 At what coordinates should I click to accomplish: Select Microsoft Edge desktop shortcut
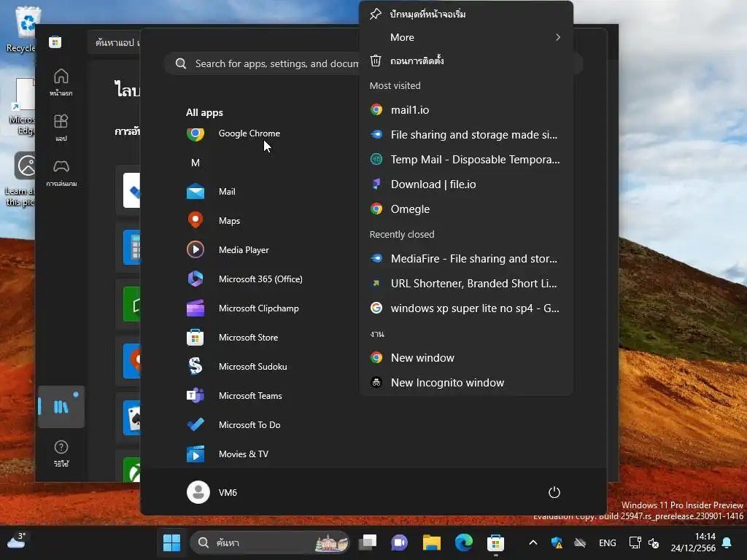(21, 106)
